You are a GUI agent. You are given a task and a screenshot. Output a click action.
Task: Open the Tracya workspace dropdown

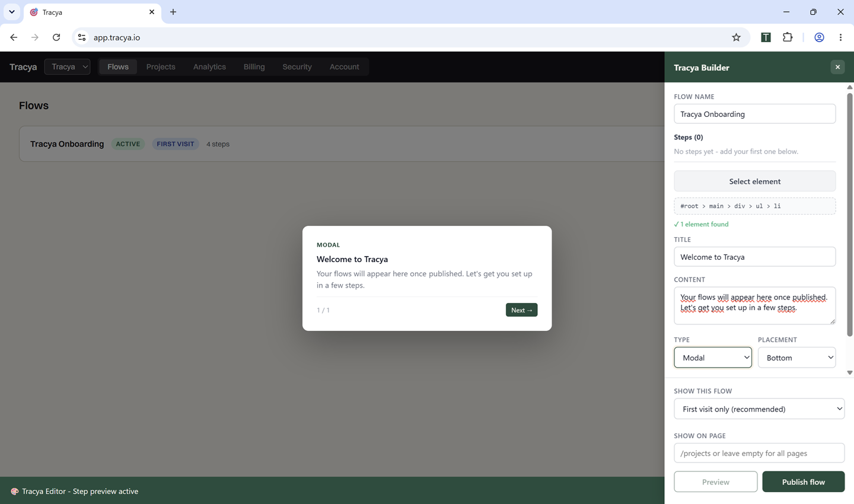pos(68,66)
